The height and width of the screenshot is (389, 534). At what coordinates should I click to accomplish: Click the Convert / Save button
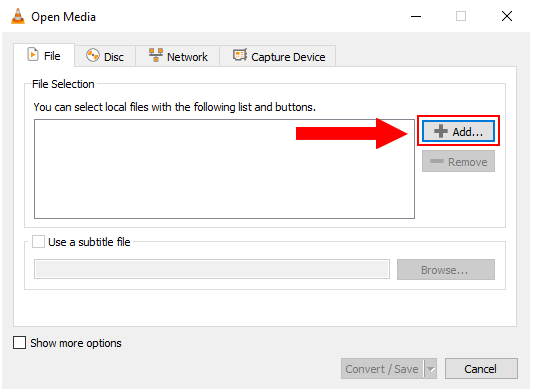(x=382, y=369)
